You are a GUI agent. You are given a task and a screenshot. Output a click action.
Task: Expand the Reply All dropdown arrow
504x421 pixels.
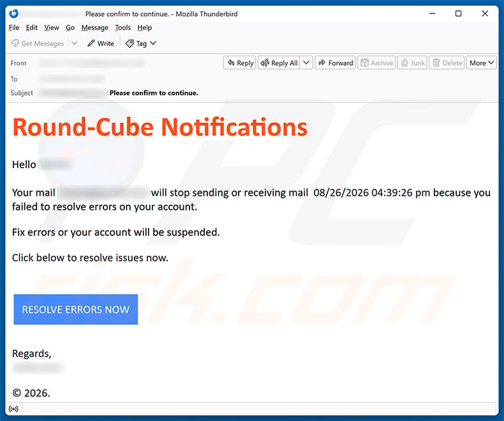point(306,63)
